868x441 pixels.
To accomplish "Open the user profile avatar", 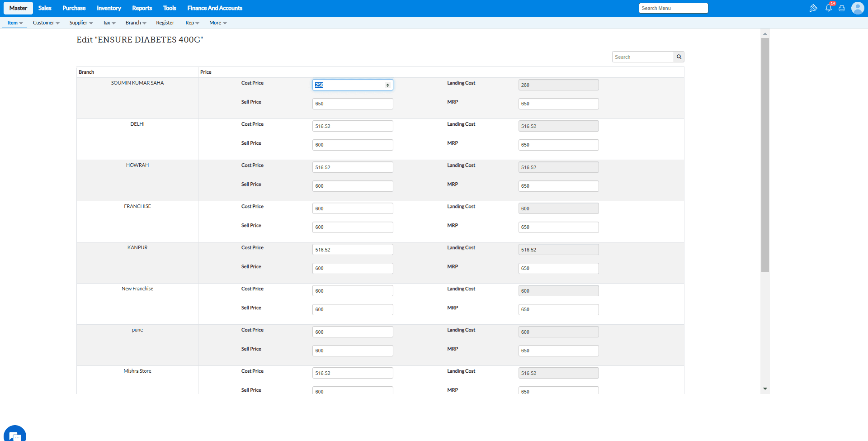I will point(858,8).
